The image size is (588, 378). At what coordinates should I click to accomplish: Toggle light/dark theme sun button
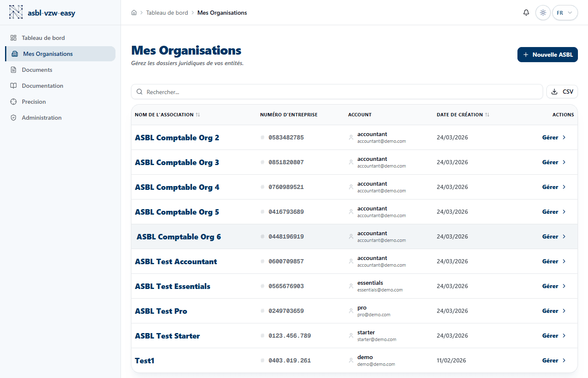(543, 13)
